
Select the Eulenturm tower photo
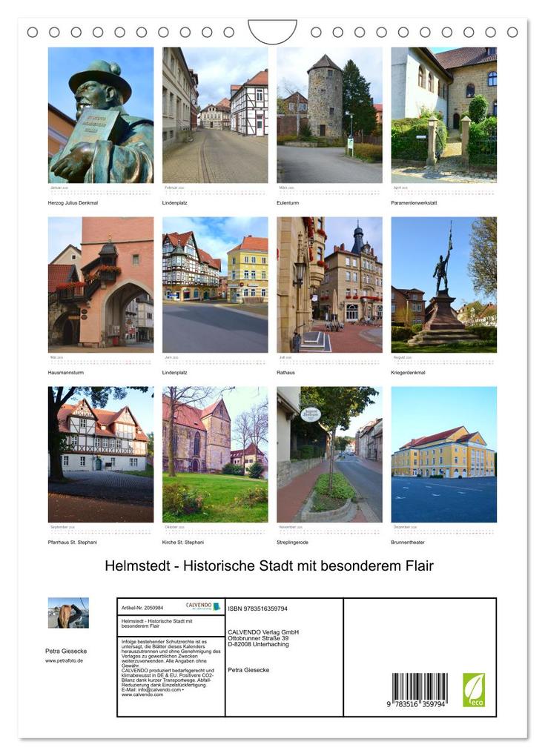pos(329,115)
